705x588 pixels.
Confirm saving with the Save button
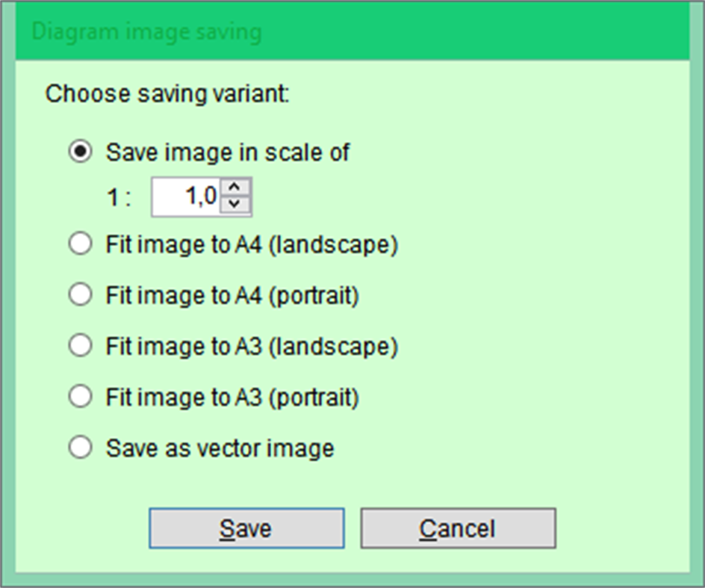[246, 527]
